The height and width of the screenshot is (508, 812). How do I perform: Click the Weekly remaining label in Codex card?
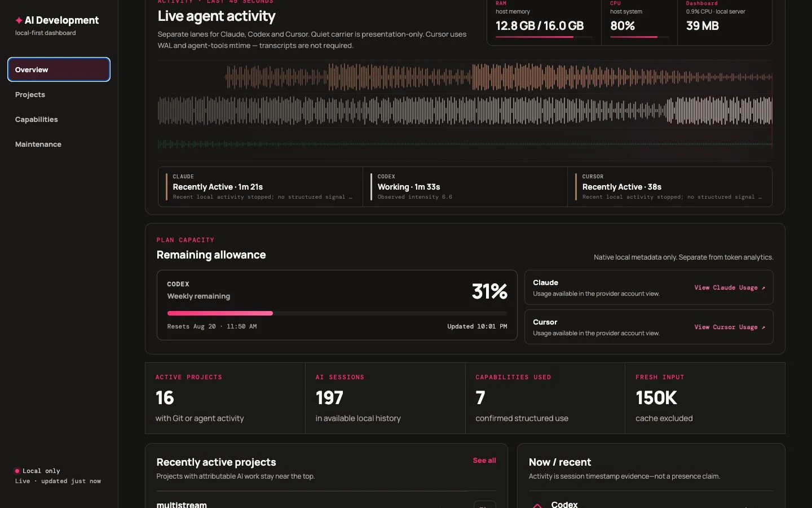[x=198, y=296]
